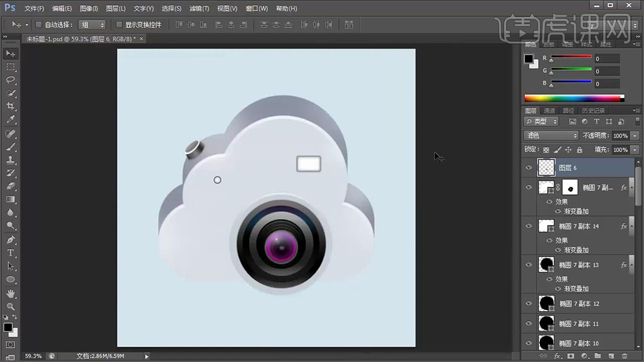The image size is (644, 362).
Task: Open status bar info arrow menu
Action: (146, 356)
